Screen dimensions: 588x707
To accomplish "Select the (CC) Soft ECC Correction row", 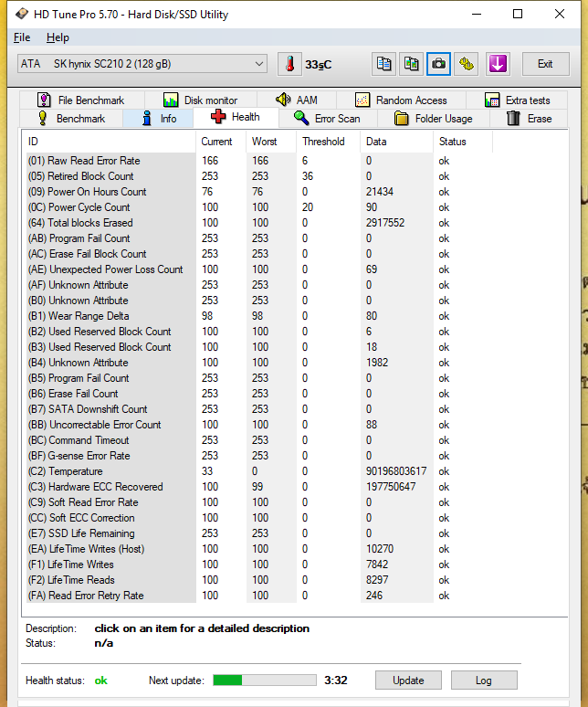I will [259, 518].
